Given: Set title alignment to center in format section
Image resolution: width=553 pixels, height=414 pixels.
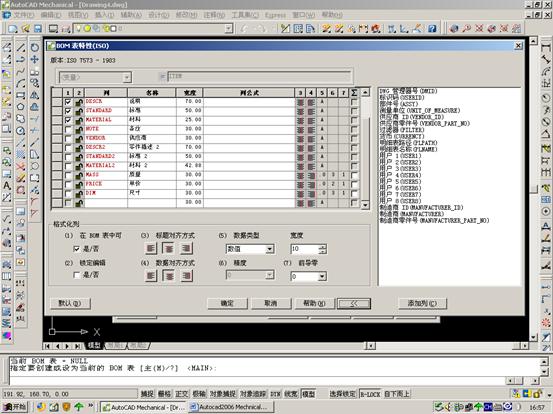Looking at the screenshot, I should pyautogui.click(x=169, y=249).
